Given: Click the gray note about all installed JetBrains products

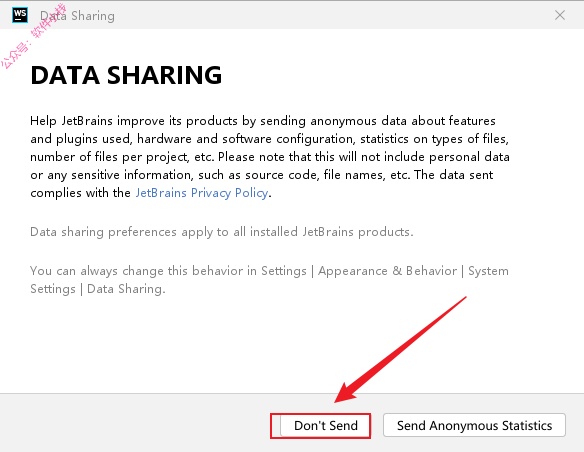Looking at the screenshot, I should [x=222, y=232].
